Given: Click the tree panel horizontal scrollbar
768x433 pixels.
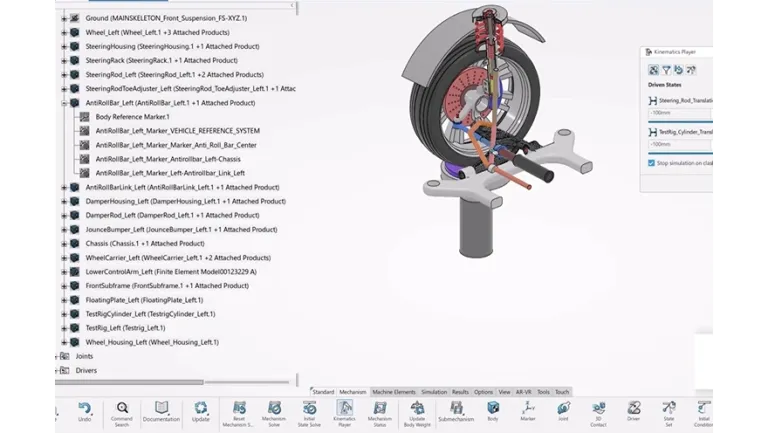Looking at the screenshot, I should click(x=129, y=382).
